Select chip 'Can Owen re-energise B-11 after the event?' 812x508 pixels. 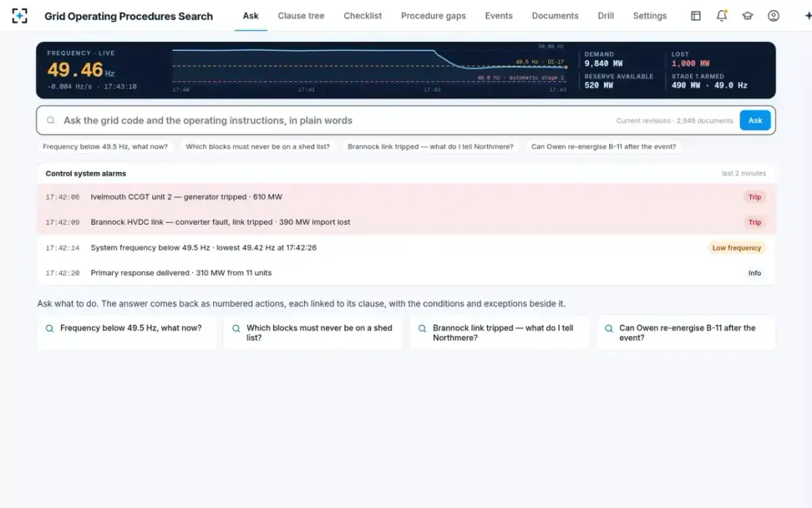click(x=604, y=146)
